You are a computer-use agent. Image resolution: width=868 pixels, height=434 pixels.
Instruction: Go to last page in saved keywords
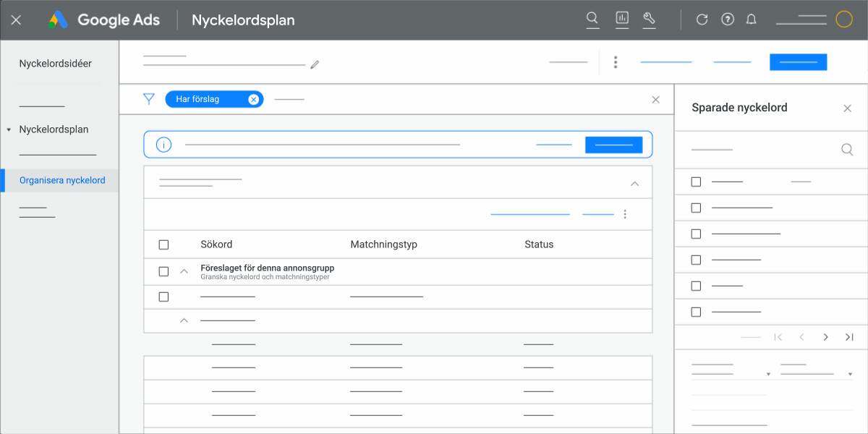[x=849, y=337]
